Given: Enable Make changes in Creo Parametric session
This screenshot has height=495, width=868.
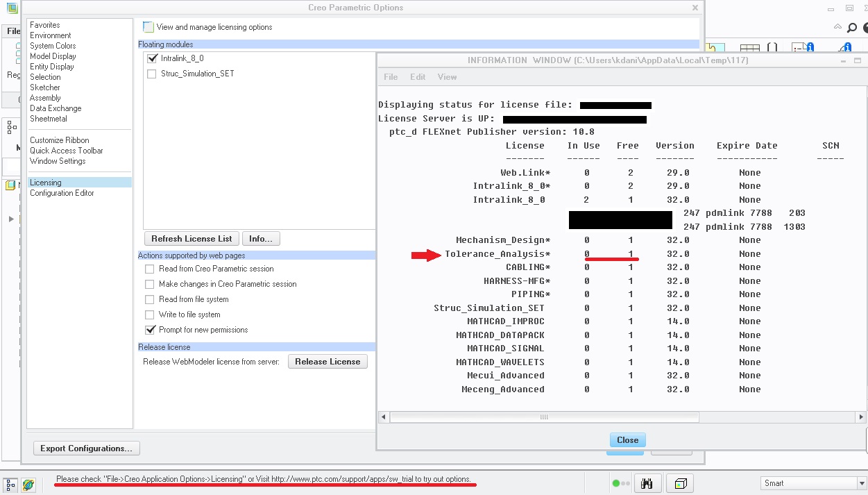Looking at the screenshot, I should [150, 284].
